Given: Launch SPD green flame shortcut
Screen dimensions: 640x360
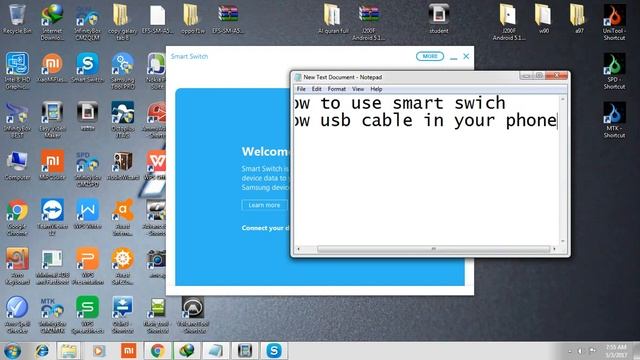Looking at the screenshot, I should [x=614, y=70].
